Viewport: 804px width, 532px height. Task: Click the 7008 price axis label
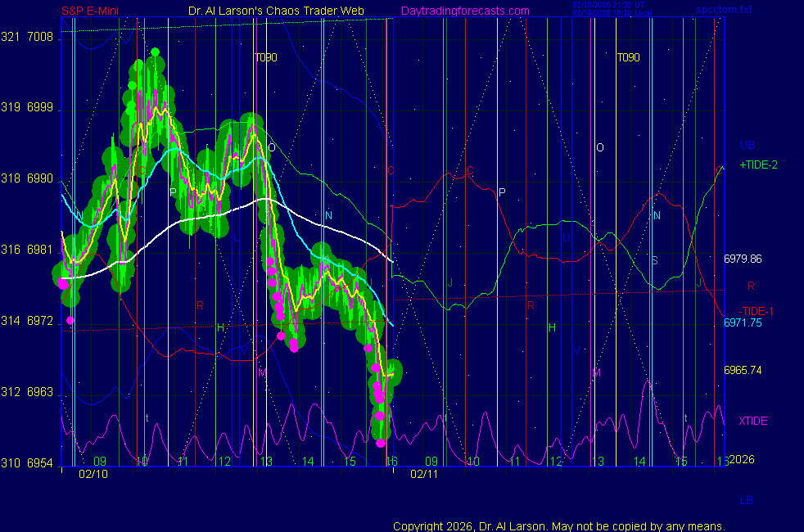[x=39, y=38]
